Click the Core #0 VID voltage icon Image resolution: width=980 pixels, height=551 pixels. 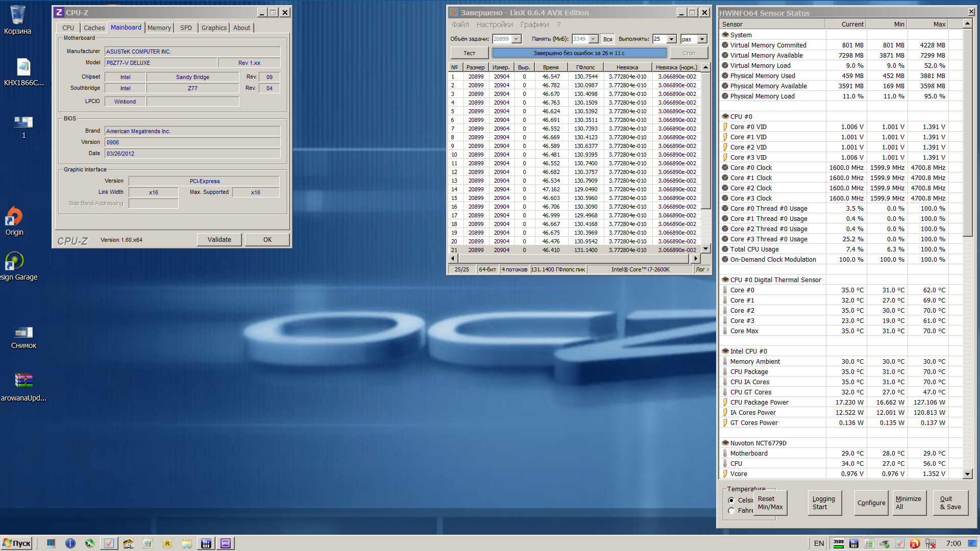pos(725,127)
